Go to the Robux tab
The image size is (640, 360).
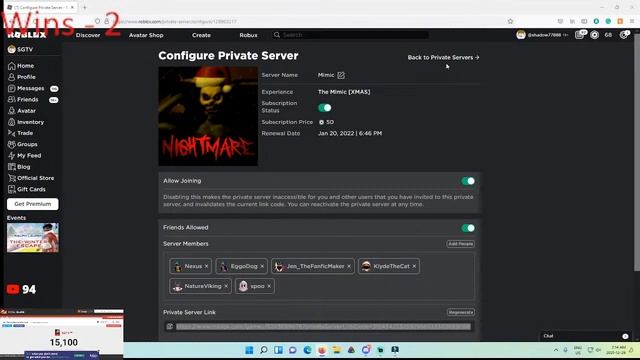coord(248,35)
